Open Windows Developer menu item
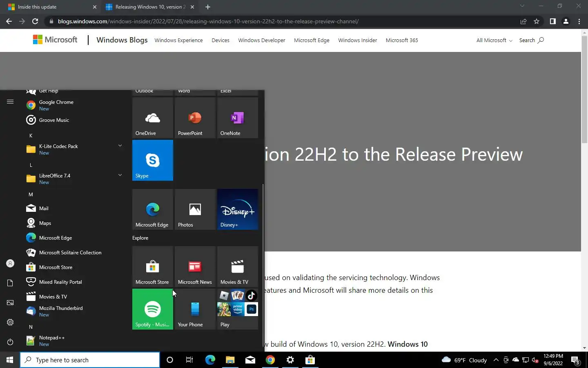 pyautogui.click(x=262, y=40)
